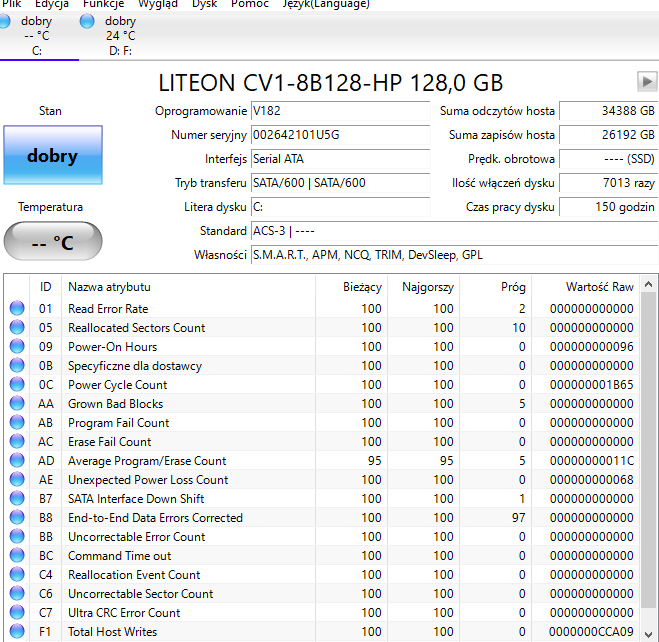This screenshot has height=642, width=659.
Task: Select the D: F: disk tab
Action: point(120,36)
